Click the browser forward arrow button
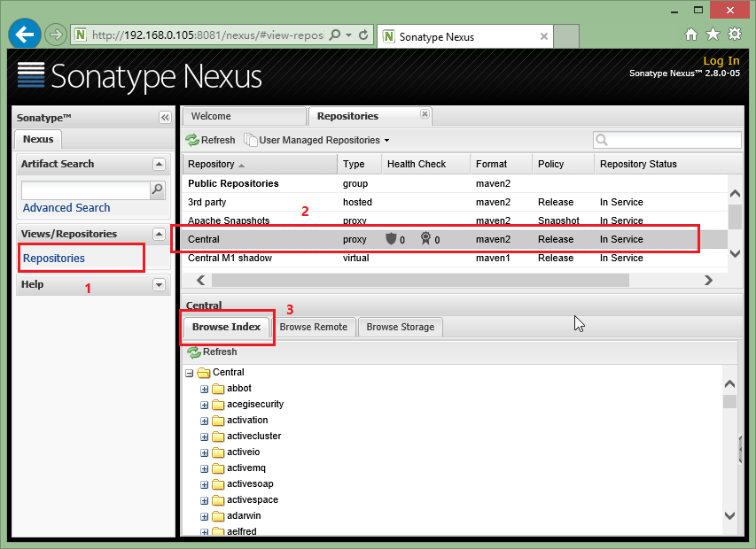 tap(56, 35)
